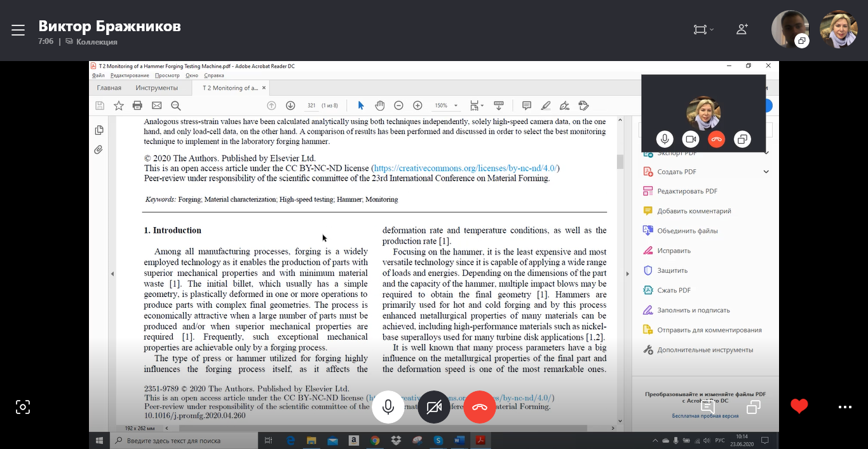868x449 pixels.
Task: Open the attachments paperclip panel
Action: [x=98, y=150]
